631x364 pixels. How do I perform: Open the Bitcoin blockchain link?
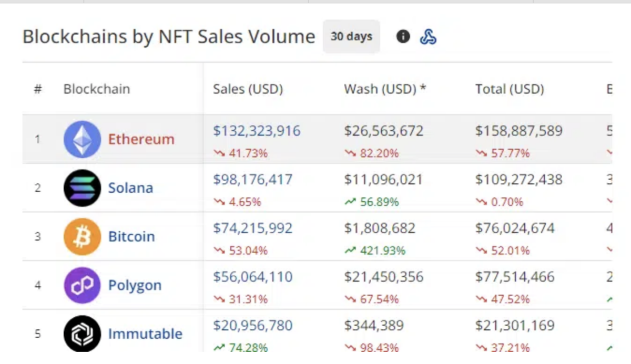point(131,236)
